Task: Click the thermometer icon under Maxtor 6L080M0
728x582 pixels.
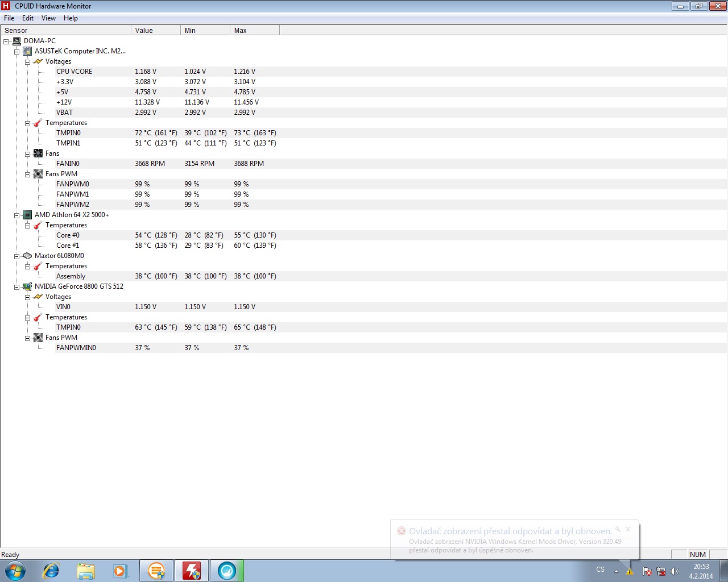Action: [x=38, y=266]
